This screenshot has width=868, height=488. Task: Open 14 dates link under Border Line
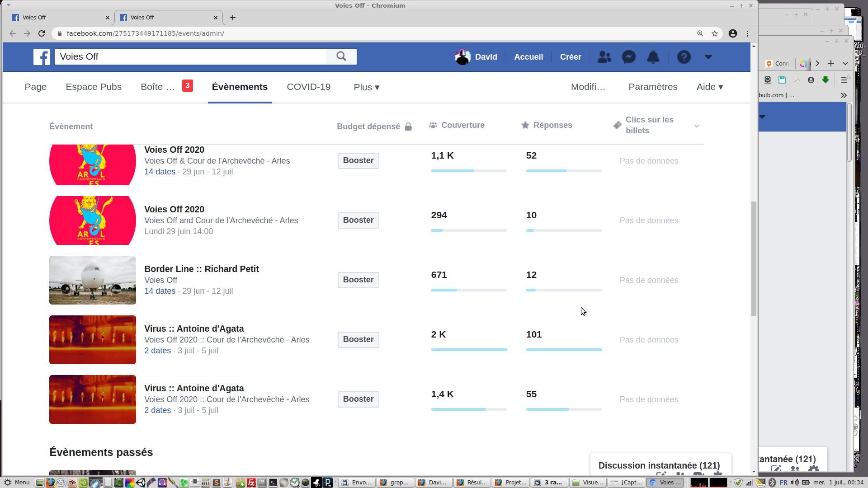point(160,291)
